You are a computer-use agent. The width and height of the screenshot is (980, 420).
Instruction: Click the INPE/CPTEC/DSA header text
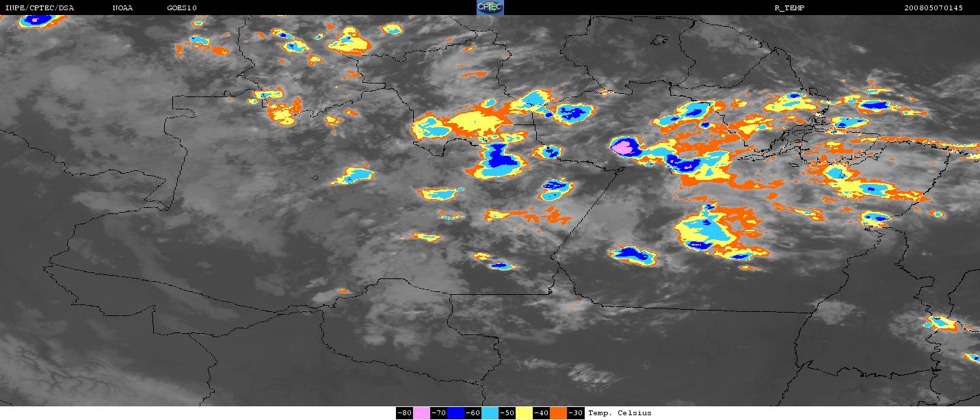pyautogui.click(x=40, y=8)
